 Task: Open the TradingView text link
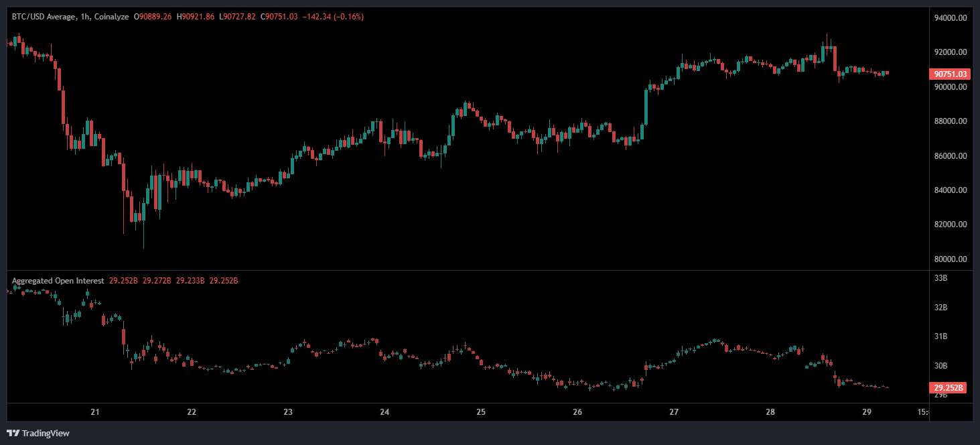point(46,434)
